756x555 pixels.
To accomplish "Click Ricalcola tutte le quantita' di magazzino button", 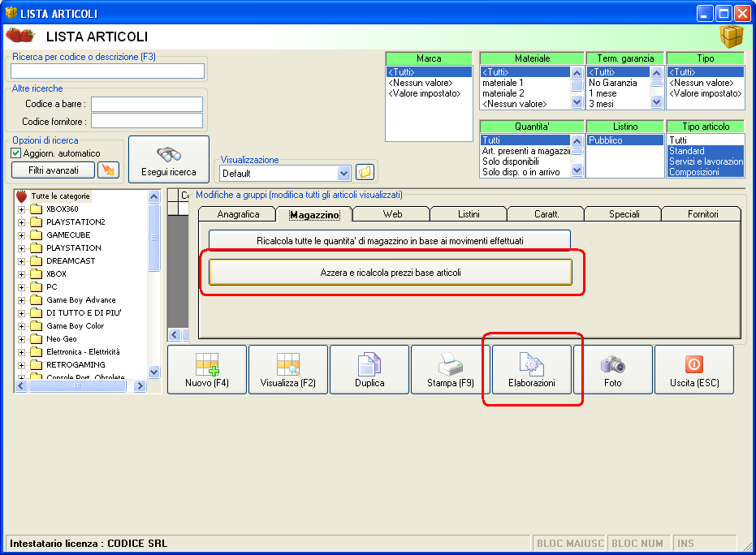I will click(390, 240).
